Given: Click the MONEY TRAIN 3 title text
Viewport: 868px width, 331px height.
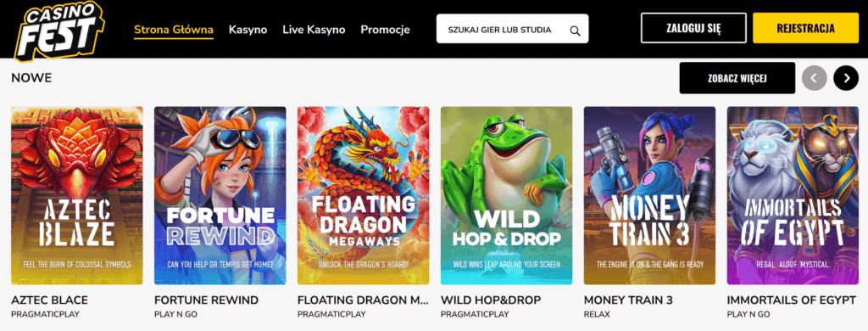Looking at the screenshot, I should 628,300.
